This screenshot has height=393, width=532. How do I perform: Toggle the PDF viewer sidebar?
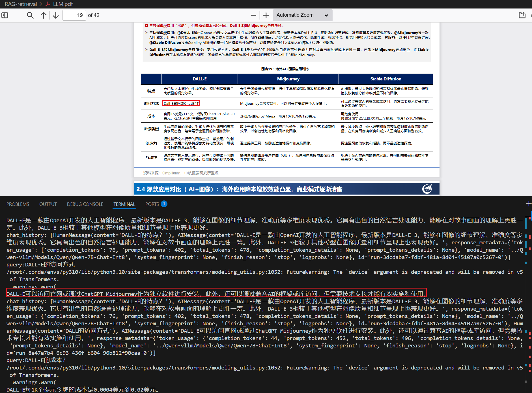point(5,15)
